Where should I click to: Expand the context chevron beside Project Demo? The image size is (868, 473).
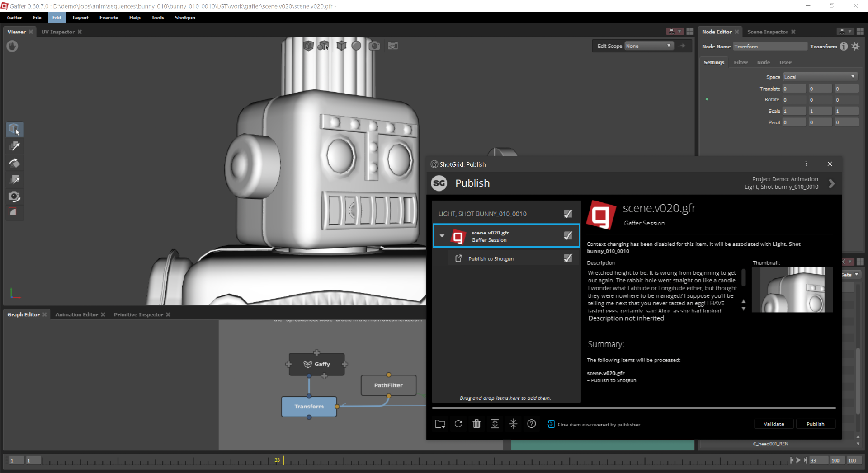tap(831, 184)
